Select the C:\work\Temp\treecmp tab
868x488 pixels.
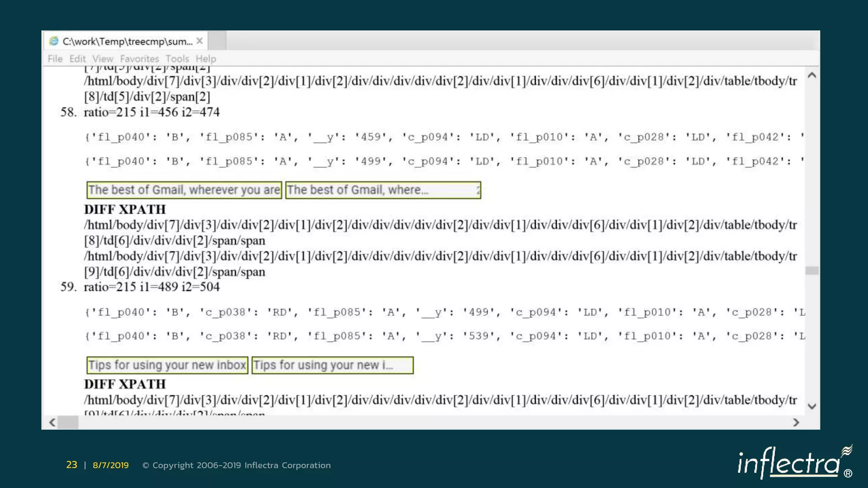tap(127, 41)
